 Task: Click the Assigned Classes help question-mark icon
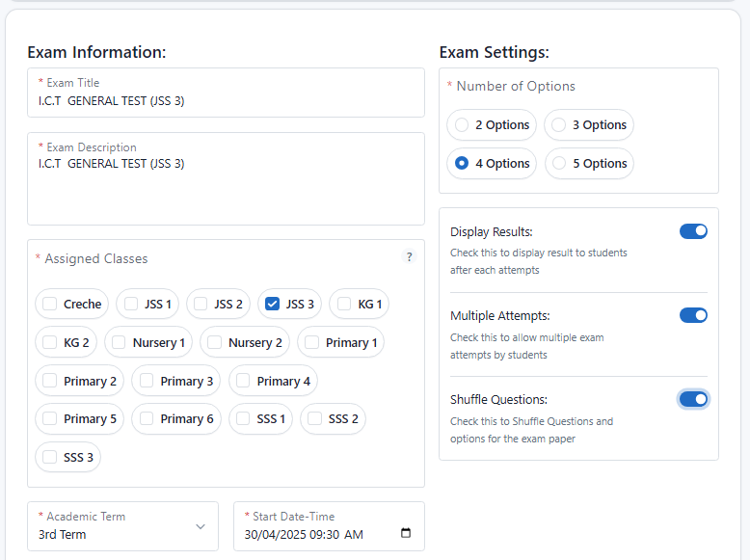[x=409, y=256]
